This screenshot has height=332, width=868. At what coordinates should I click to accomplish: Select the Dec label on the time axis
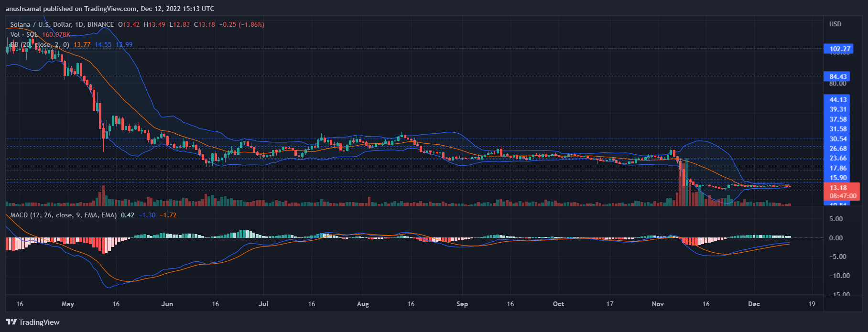click(x=754, y=304)
